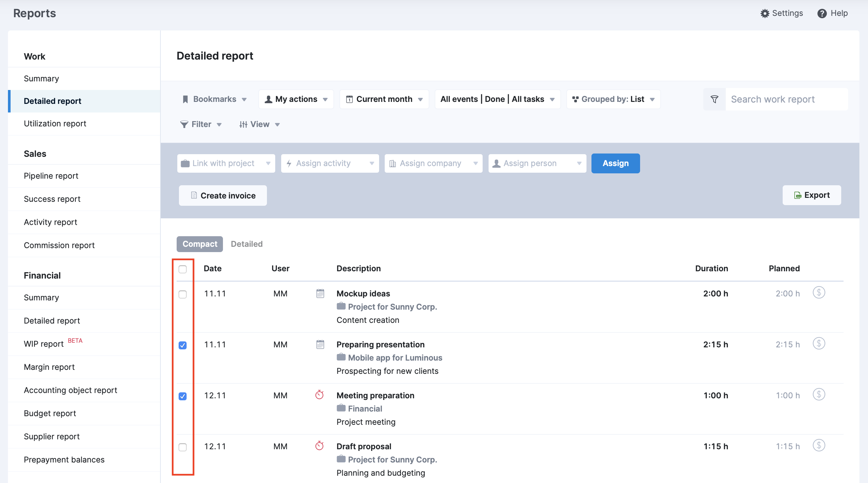Open Success report in sidebar

tap(84, 199)
